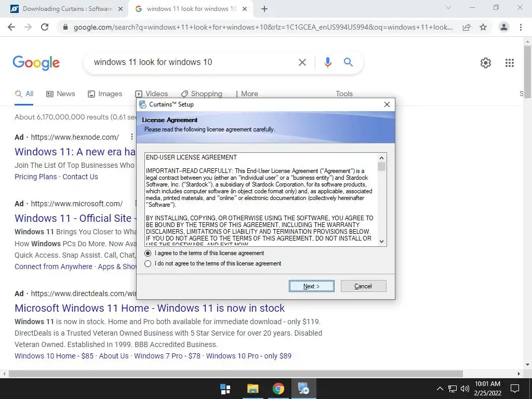Viewport: 532px width, 399px height.
Task: Reload the current page
Action: 45,27
